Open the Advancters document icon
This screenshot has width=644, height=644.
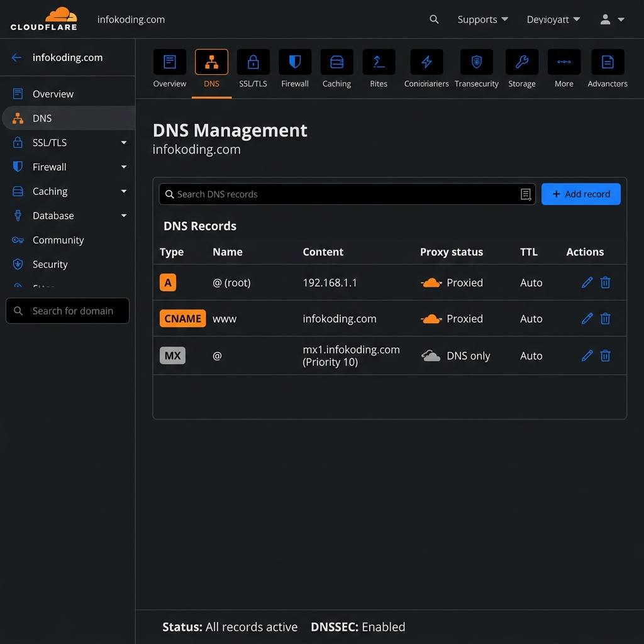(608, 62)
